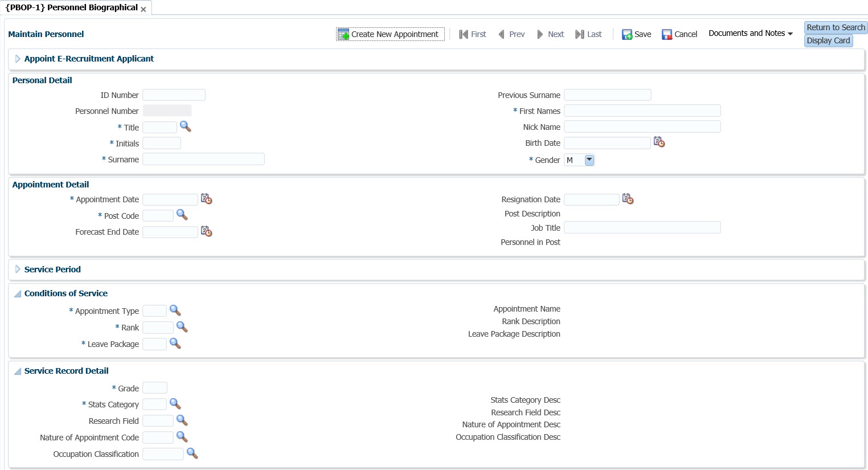Click the Create New Appointment button
This screenshot has width=868, height=470.
[x=390, y=34]
